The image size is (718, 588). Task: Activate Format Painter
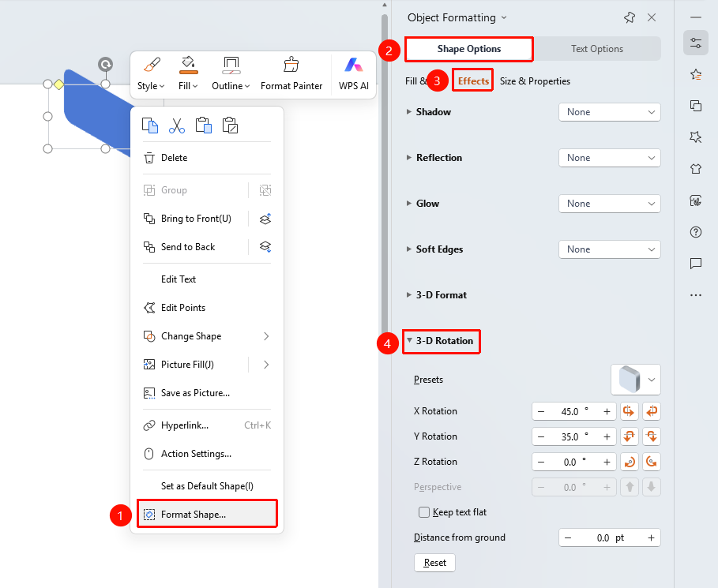point(291,73)
